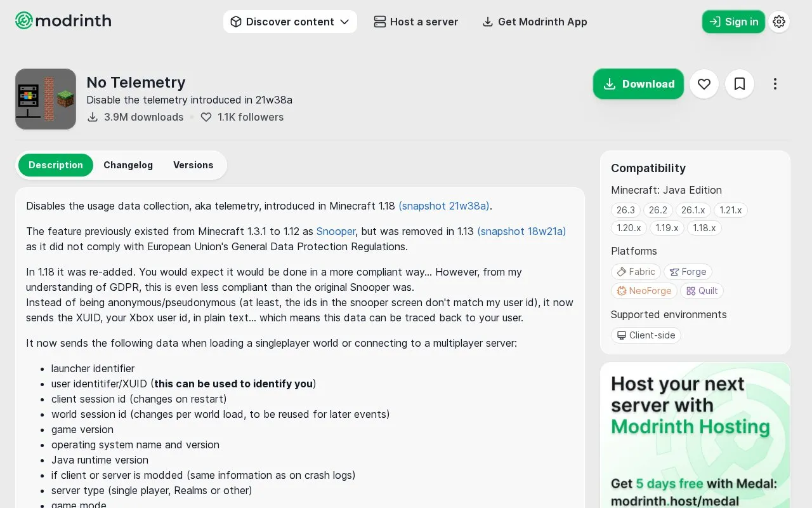Click 'operating system name and version' item
Image resolution: width=812 pixels, height=508 pixels.
(x=135, y=444)
